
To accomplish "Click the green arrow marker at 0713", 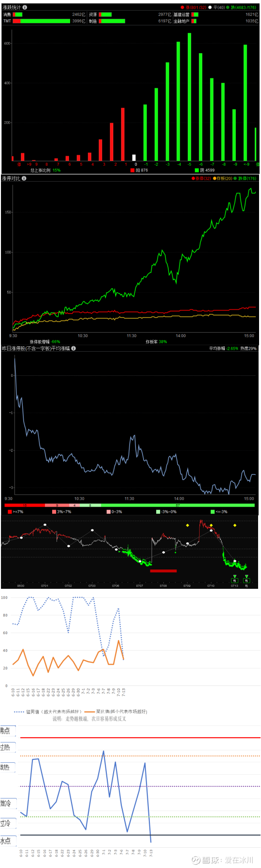I will 235,577.
